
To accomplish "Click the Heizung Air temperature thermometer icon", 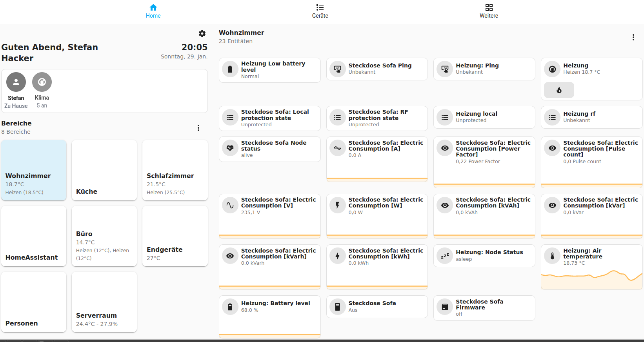I will coord(552,256).
